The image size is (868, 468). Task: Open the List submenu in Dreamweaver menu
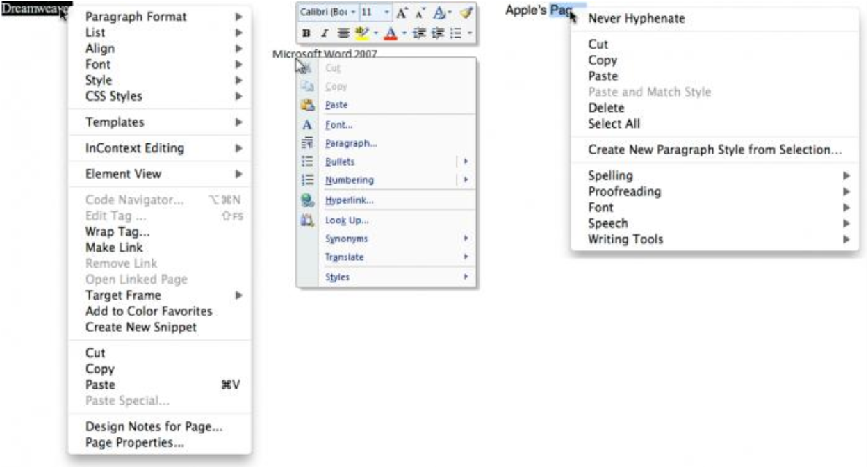[160, 33]
